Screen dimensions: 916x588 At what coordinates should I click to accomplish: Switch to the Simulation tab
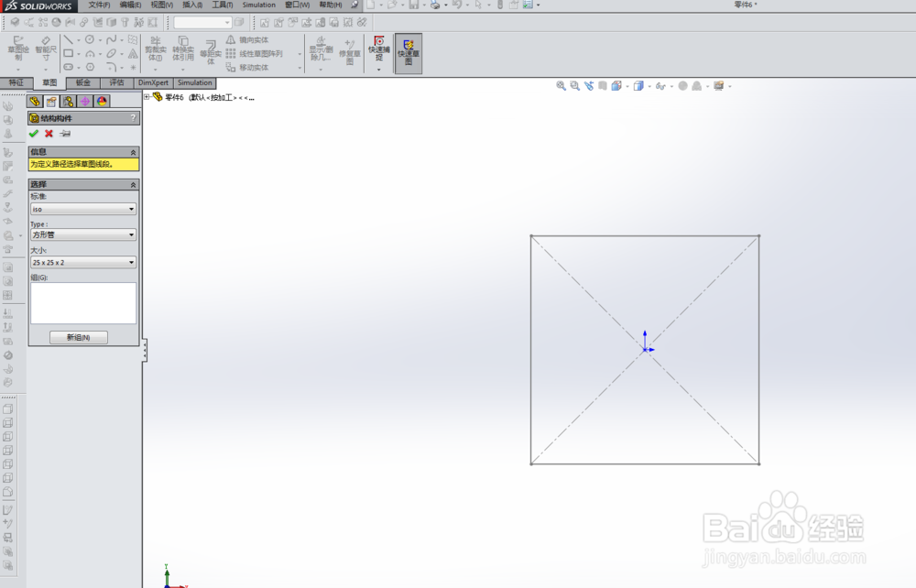[193, 82]
